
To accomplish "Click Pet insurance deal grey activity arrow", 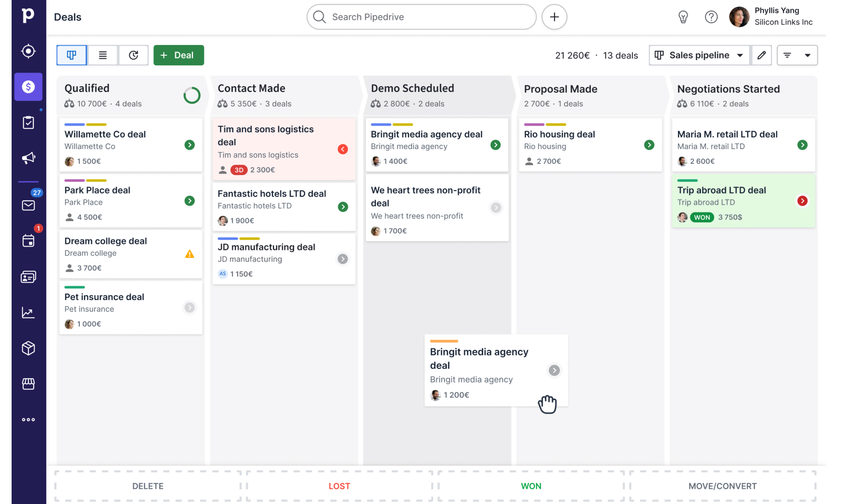I will [190, 308].
